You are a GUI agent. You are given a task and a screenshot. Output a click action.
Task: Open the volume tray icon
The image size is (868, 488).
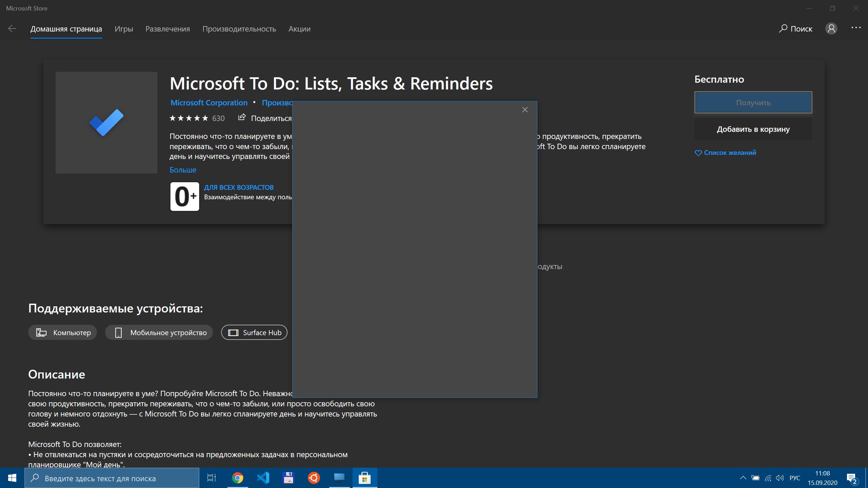click(x=780, y=478)
